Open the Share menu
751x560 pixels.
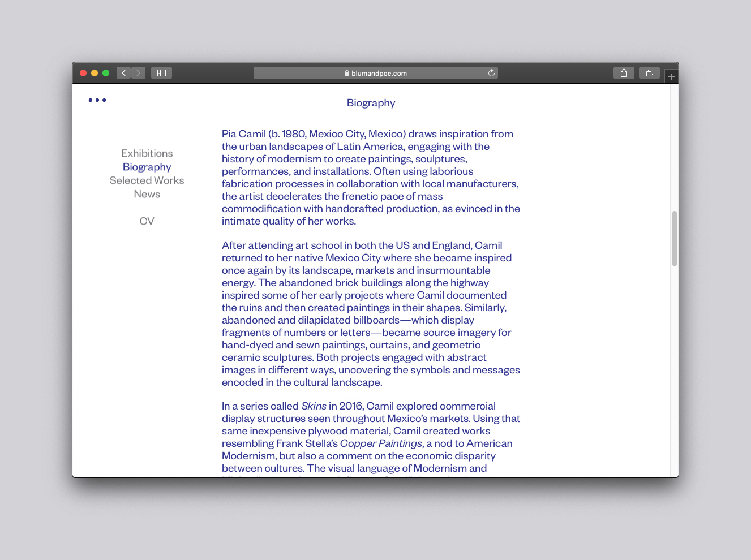click(x=624, y=73)
